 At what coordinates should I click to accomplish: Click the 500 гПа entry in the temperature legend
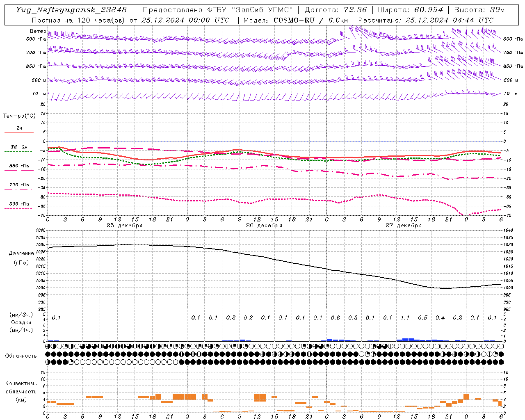[19, 204]
